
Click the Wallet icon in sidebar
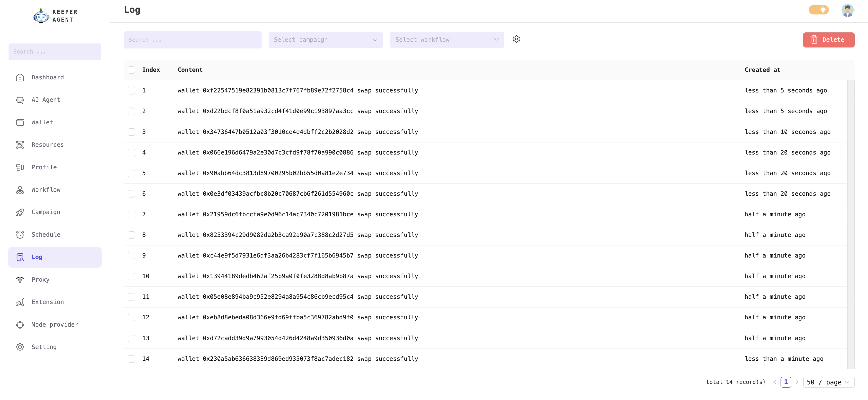[x=20, y=122]
